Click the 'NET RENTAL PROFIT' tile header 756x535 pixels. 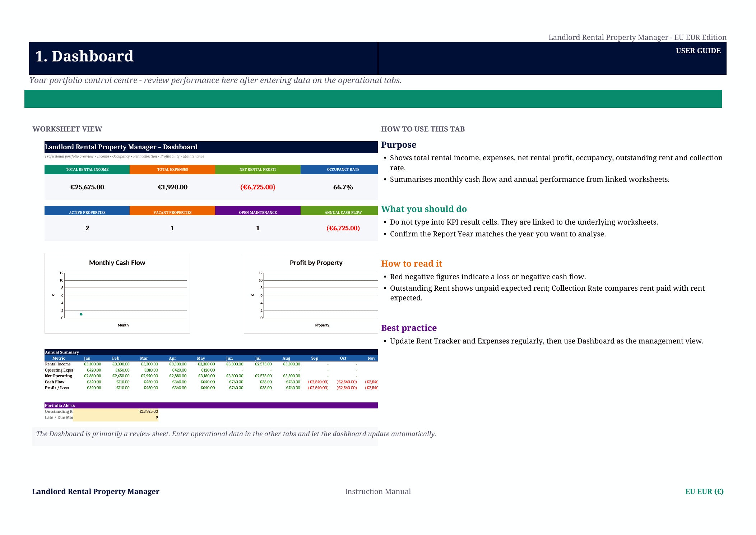pyautogui.click(x=258, y=170)
